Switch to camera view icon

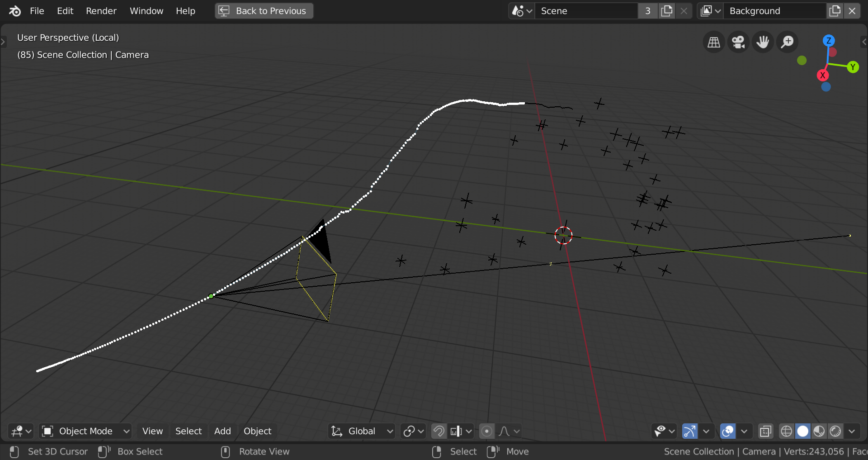(x=738, y=42)
